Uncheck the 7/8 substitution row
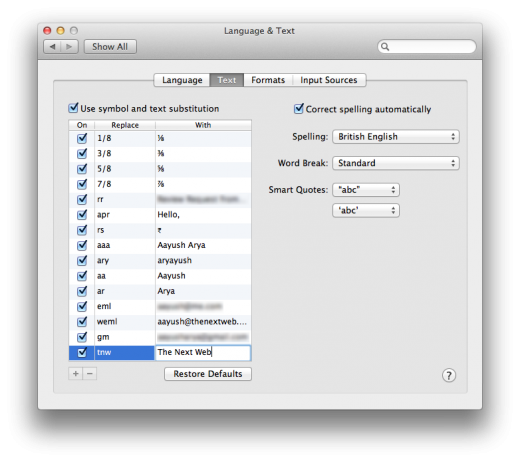520x462 pixels. 82,184
